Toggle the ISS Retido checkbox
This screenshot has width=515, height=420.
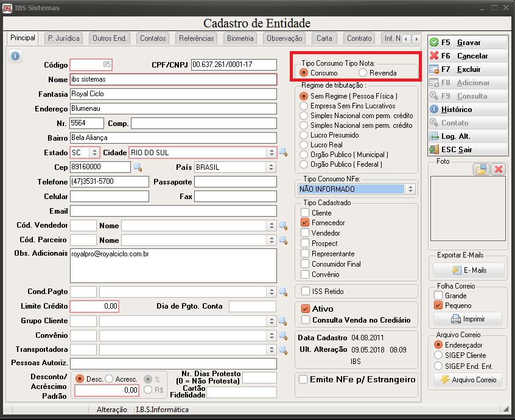(x=306, y=291)
